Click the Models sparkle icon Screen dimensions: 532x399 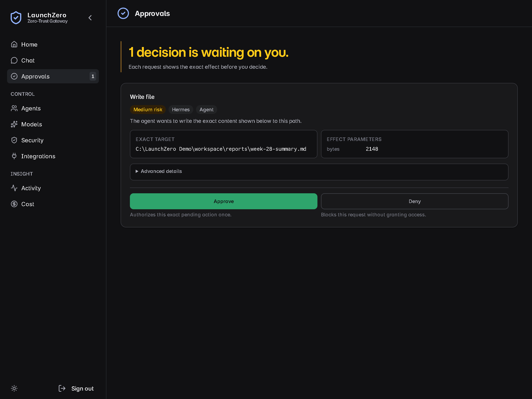click(x=14, y=124)
